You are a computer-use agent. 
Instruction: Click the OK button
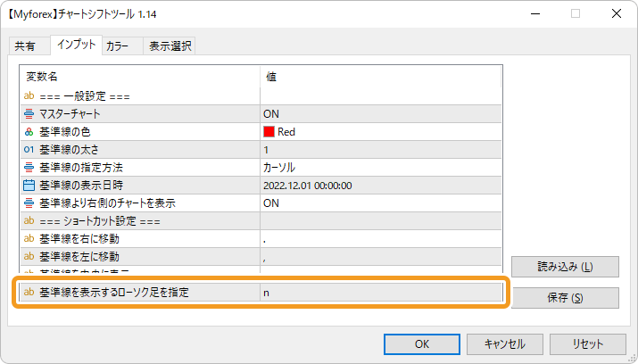coord(422,344)
